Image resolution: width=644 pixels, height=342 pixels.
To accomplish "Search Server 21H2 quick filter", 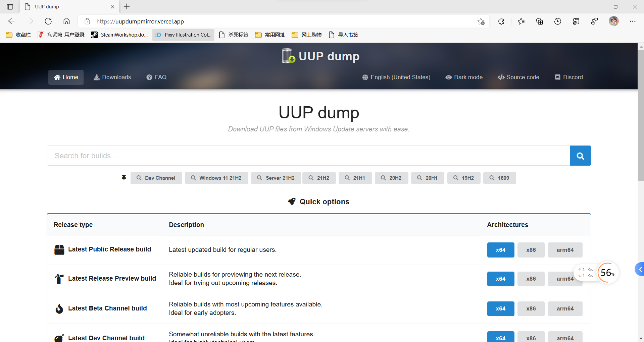I will click(x=276, y=178).
